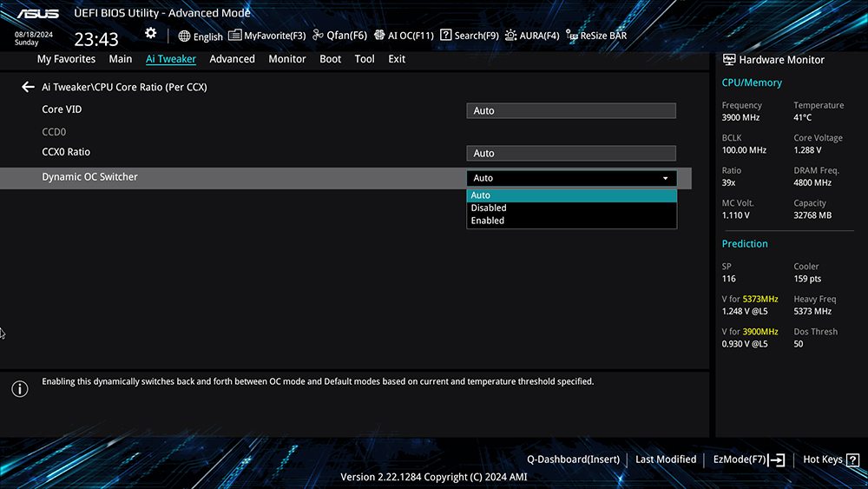Screen dimensions: 868x489
Task: Collapse the Dynamic OC Switcher dropdown arrow
Action: click(666, 178)
